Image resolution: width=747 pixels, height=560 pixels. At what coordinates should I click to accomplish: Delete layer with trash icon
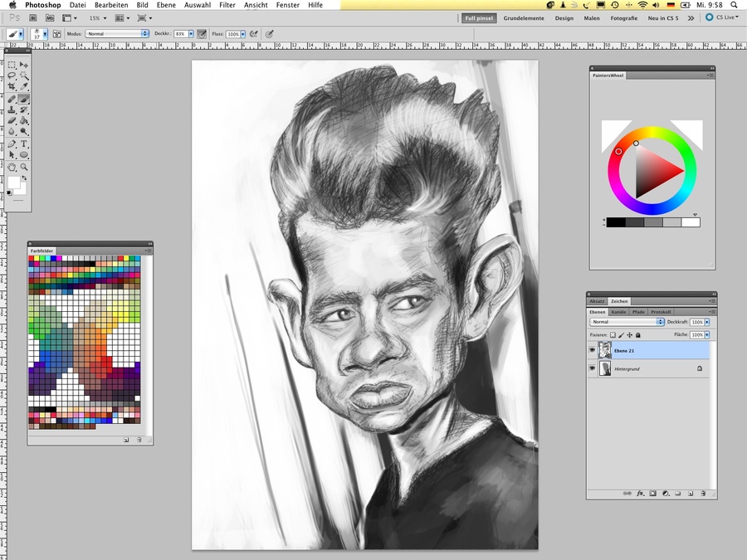coord(703,494)
